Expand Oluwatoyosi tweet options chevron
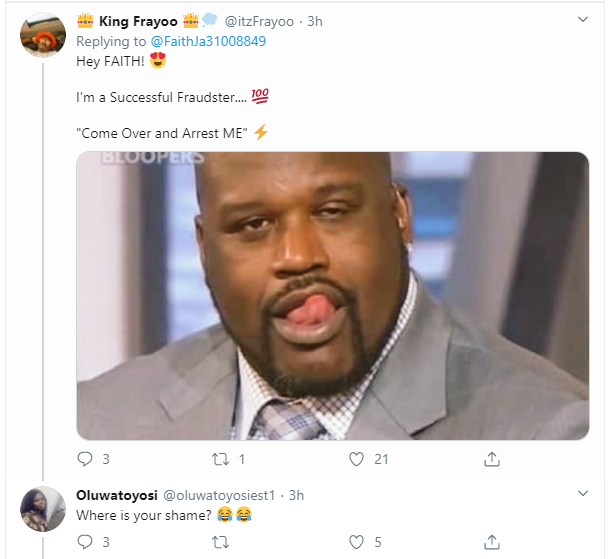 click(x=583, y=493)
